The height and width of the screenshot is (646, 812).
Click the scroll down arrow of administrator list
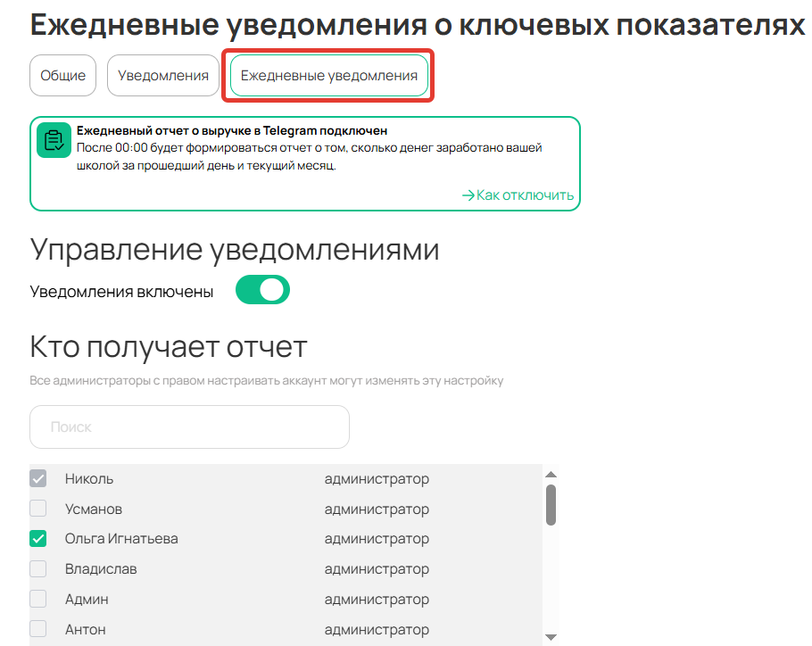coord(551,637)
